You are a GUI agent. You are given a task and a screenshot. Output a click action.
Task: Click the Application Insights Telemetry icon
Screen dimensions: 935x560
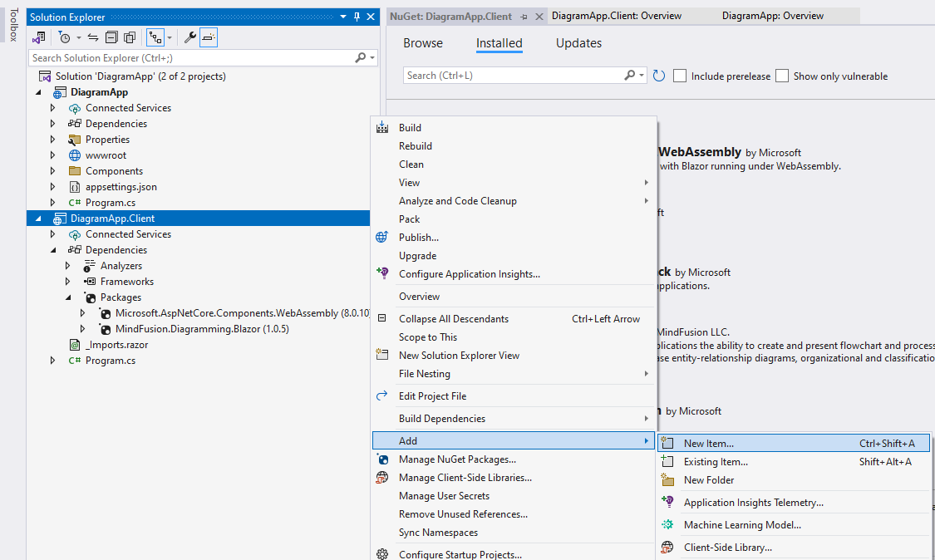click(x=668, y=502)
